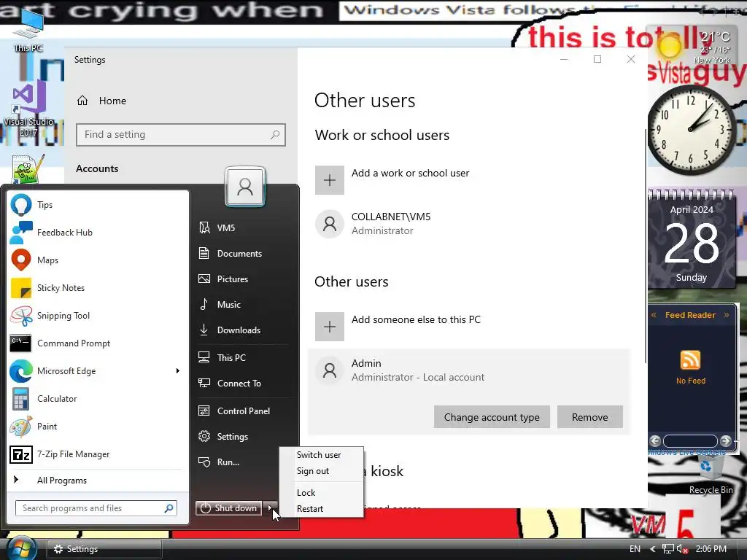Click the search icon in Find a setting
The image size is (747, 560).
(x=275, y=135)
